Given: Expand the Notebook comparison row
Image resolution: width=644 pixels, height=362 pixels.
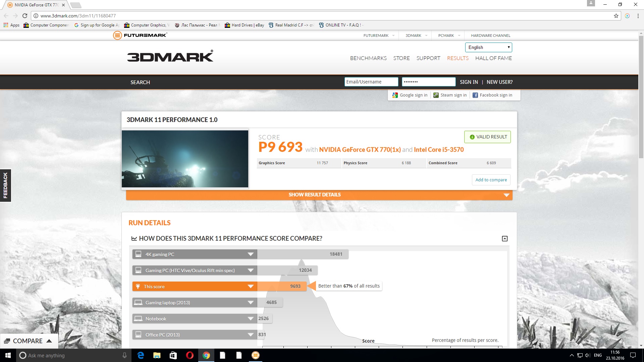Looking at the screenshot, I should point(250,319).
